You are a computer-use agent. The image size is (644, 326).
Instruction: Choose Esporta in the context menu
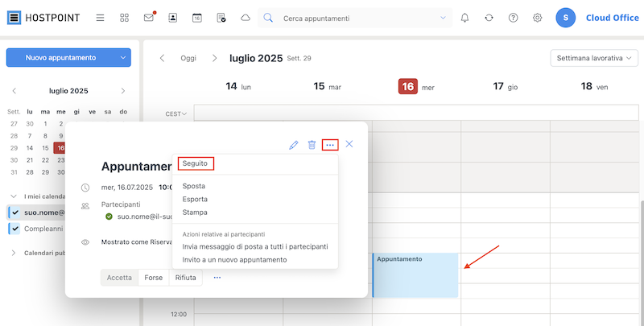coord(195,199)
